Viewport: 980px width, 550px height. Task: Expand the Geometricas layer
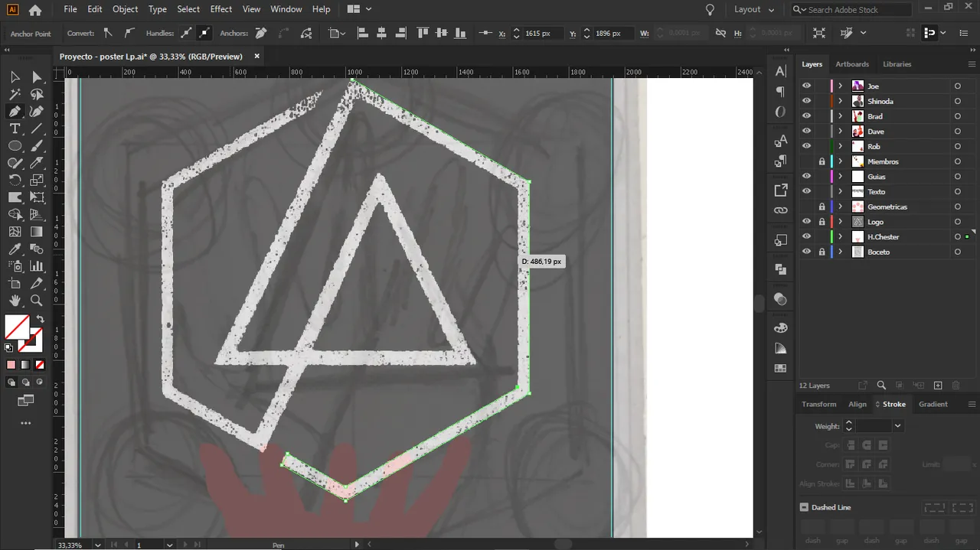click(x=841, y=207)
